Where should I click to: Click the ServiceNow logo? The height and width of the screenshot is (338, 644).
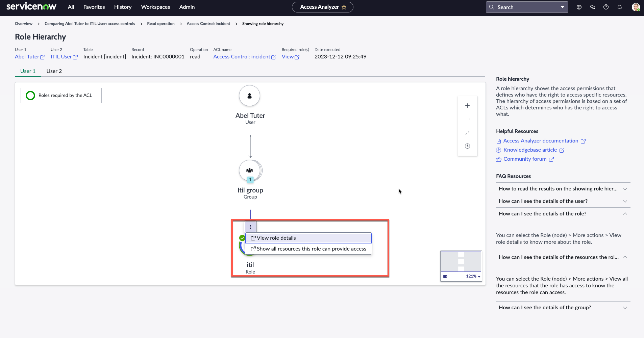pos(31,7)
